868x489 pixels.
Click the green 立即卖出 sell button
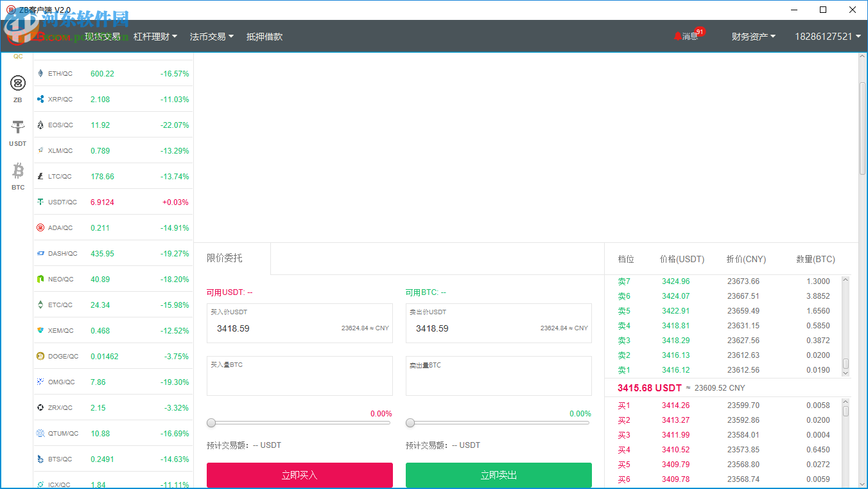pyautogui.click(x=498, y=475)
